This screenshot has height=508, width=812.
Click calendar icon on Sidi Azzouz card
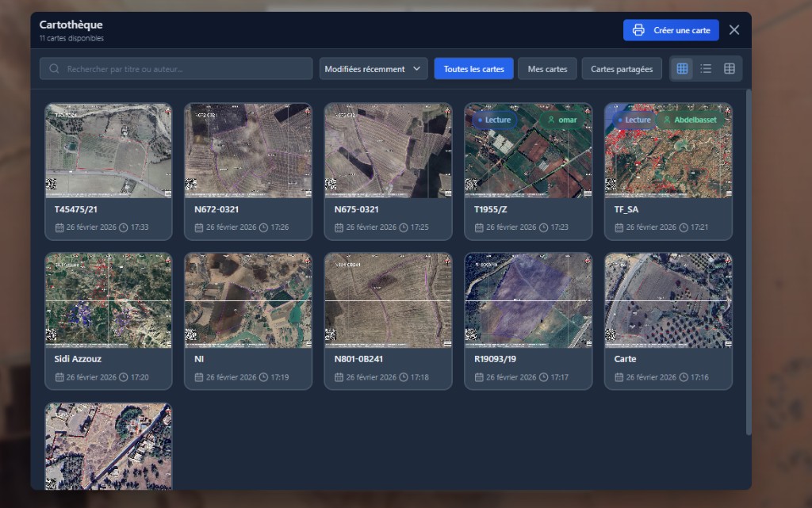click(x=59, y=377)
